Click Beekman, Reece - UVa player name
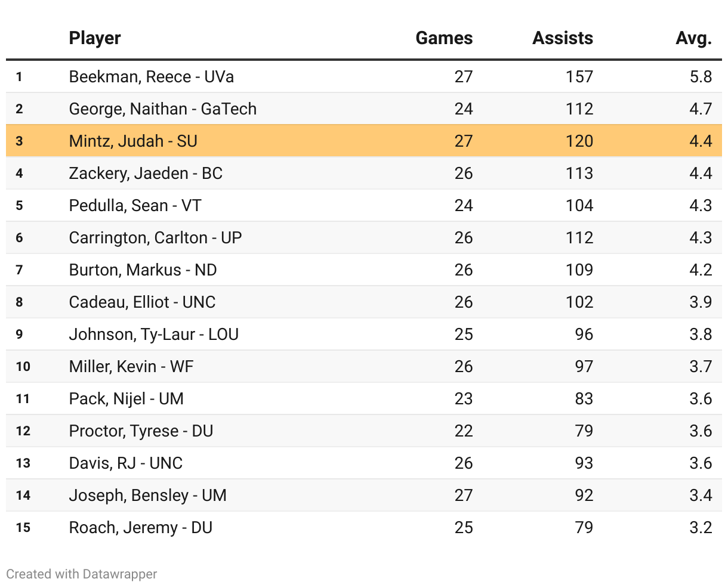 (x=152, y=77)
